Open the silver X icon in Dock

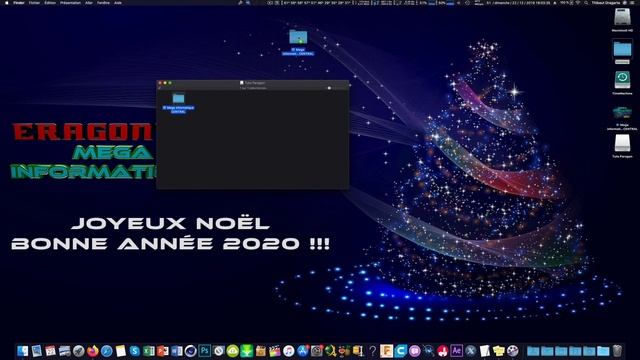pos(471,351)
